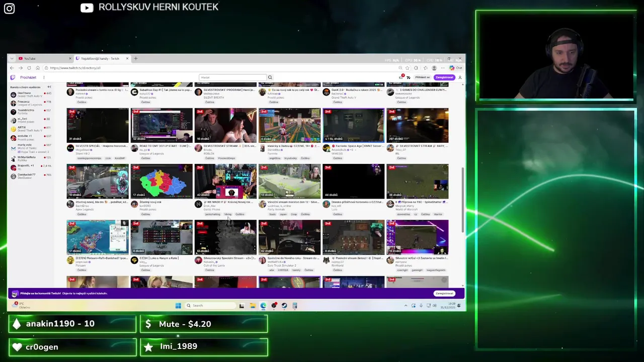Click the YouTube logo in stream overlay

pyautogui.click(x=87, y=8)
